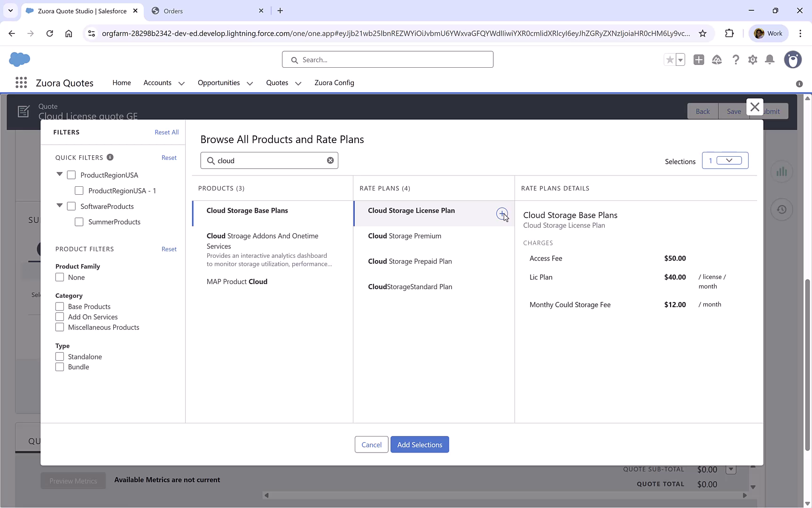Screen dimensions: 812x508
Task: Click the plus icon beside Cloud Storage License Plan
Action: 501,213
